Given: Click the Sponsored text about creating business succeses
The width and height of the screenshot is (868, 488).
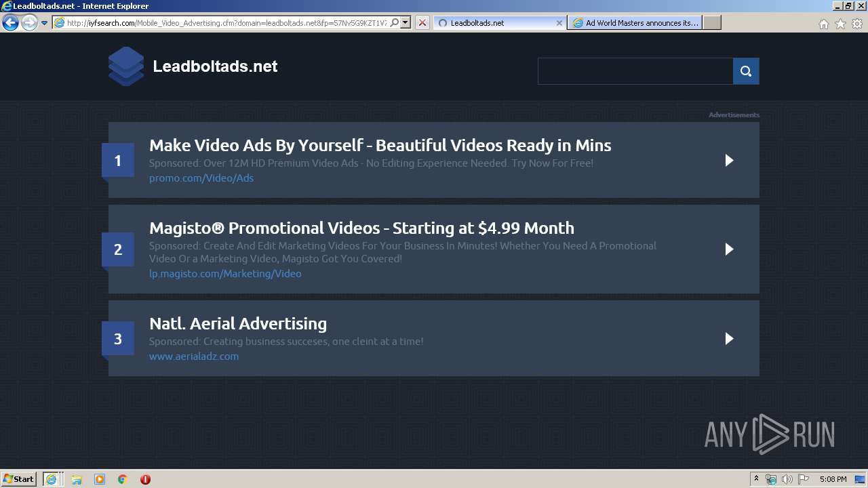Looking at the screenshot, I should pyautogui.click(x=286, y=342).
